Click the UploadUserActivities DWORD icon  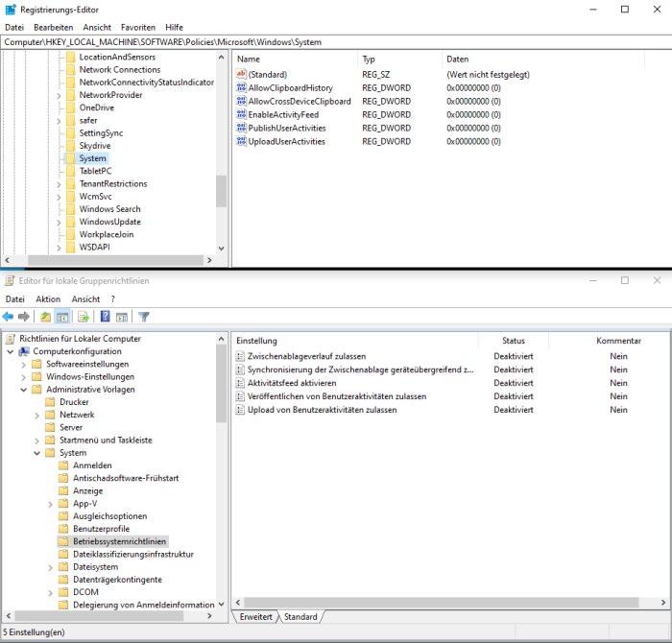coord(241,141)
